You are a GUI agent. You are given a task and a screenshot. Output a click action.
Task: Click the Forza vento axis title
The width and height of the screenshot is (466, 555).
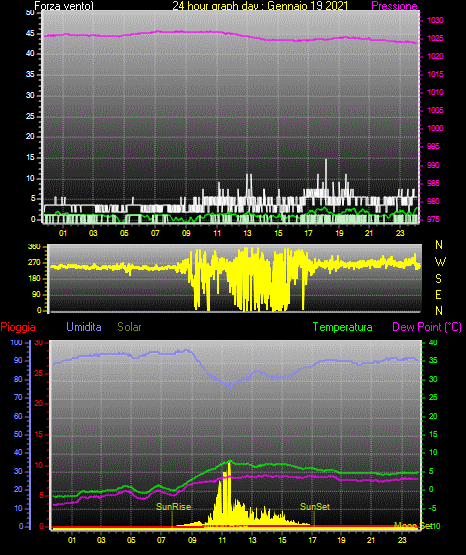[x=64, y=6]
